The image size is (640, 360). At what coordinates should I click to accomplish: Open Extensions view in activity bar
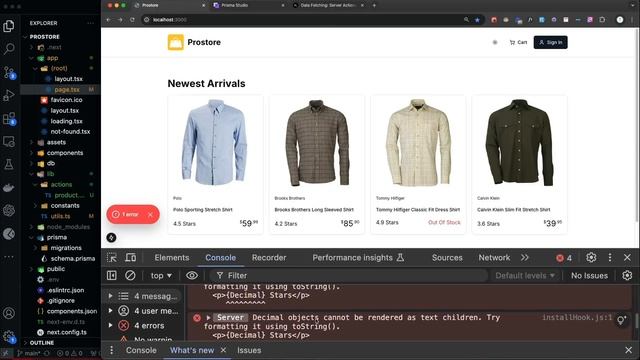coord(9,119)
